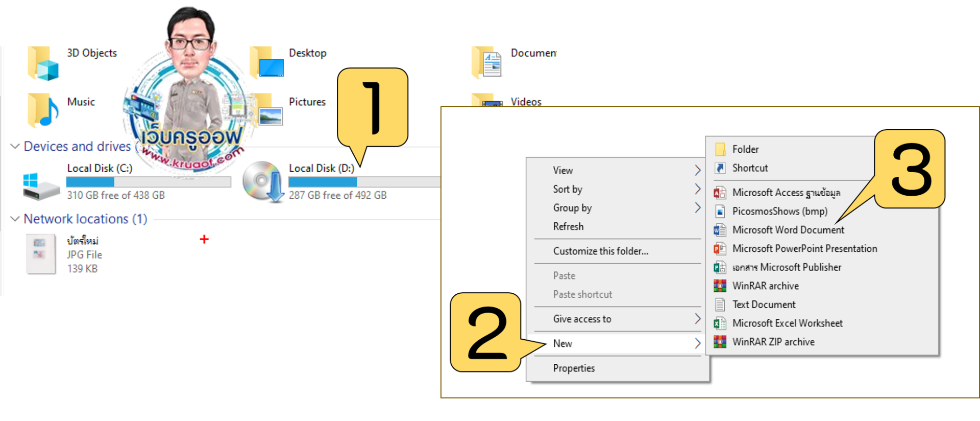This screenshot has width=980, height=421.
Task: Collapse the Devices and drives section
Action: (15, 147)
